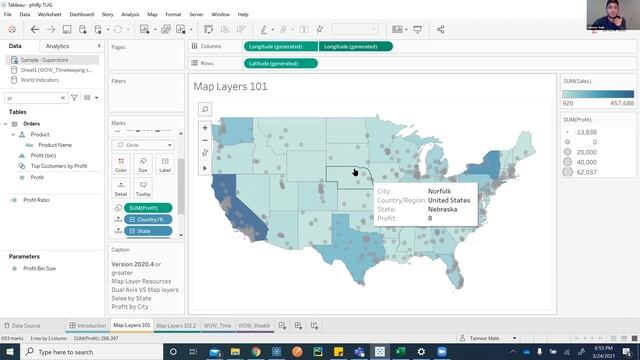Click the Latitude (generated) pill on Rows
Image resolution: width=640 pixels, height=360 pixels.
[280, 63]
